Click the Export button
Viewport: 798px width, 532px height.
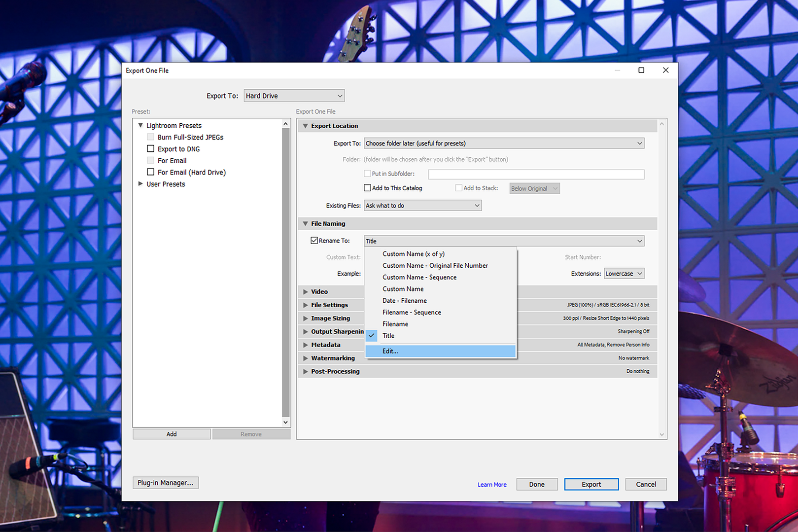point(591,484)
